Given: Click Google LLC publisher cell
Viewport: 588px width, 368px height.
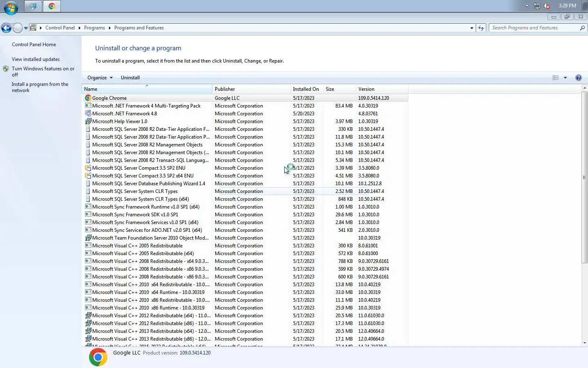Looking at the screenshot, I should tap(227, 98).
